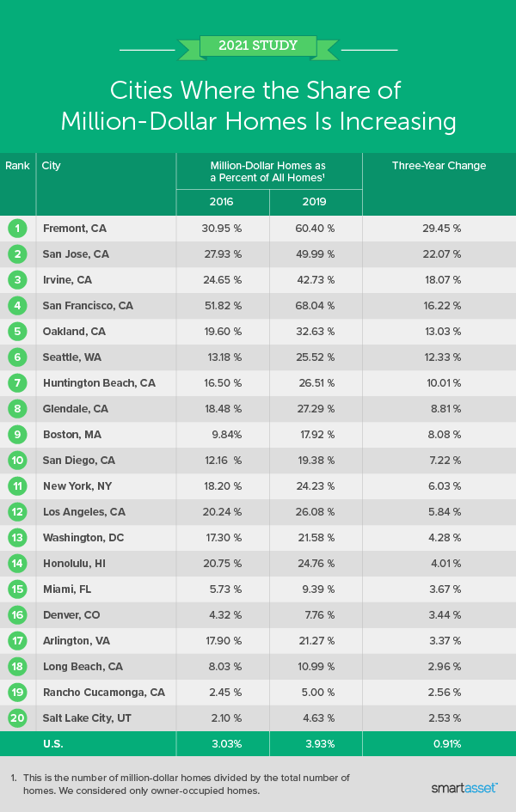Click the Rank column header
Screen dimensions: 516x812
coord(17,165)
